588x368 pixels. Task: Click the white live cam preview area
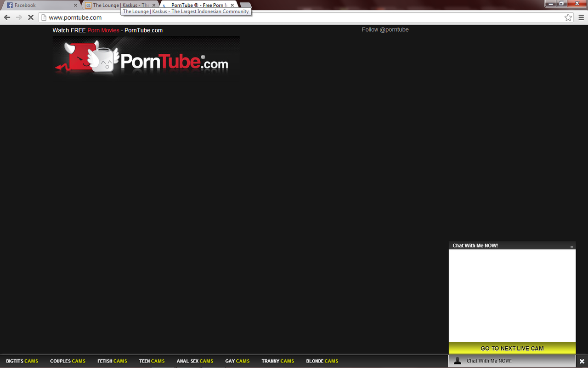tap(512, 296)
